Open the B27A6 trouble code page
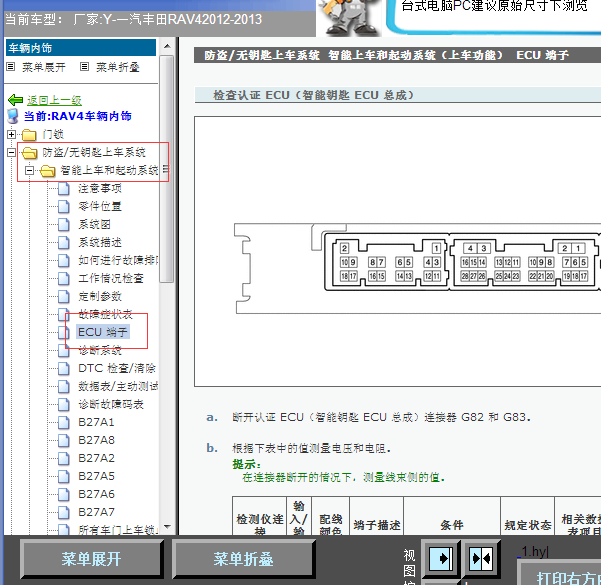601x585 pixels. pyautogui.click(x=96, y=495)
